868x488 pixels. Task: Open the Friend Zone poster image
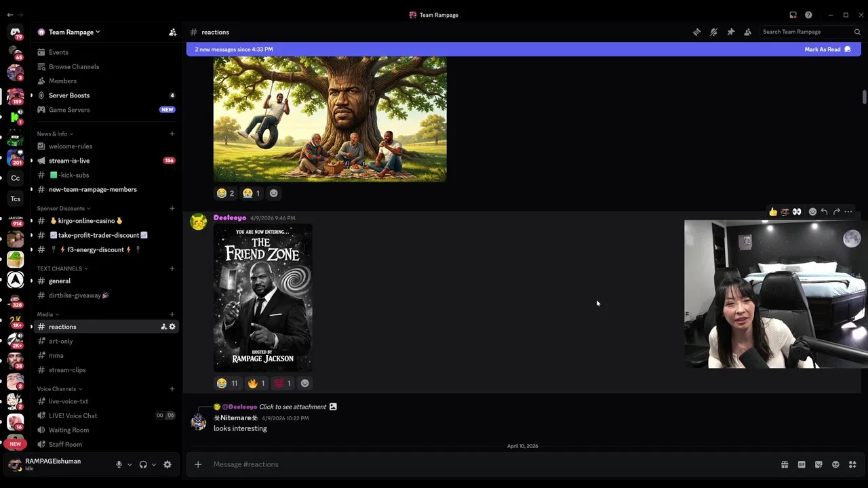(263, 298)
